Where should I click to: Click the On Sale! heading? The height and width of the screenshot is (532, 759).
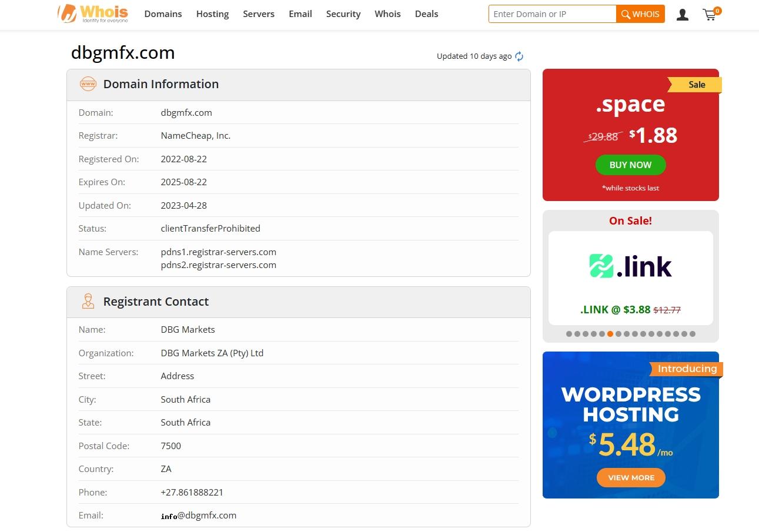[x=630, y=221]
